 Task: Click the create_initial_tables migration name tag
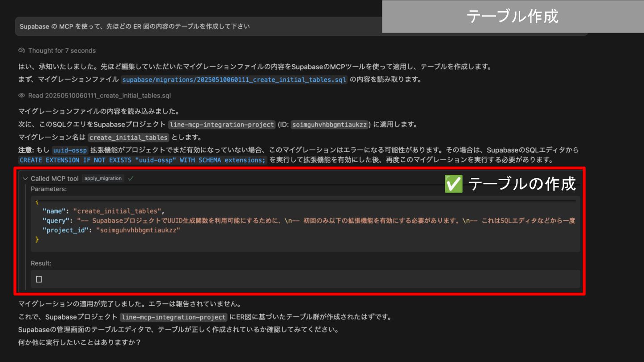tap(128, 138)
